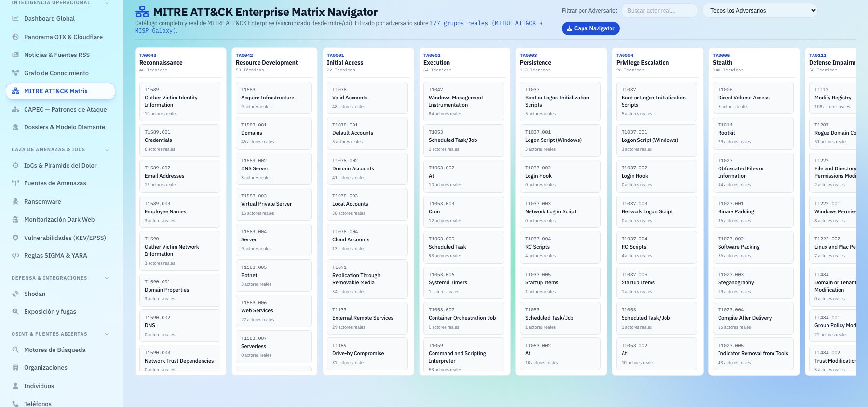Open the Todos los Adversarios dropdown
Screen dimensions: 868x407
pos(759,11)
